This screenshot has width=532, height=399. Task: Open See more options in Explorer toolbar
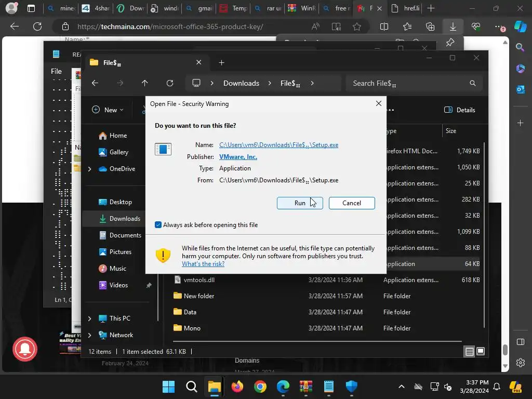(391, 110)
